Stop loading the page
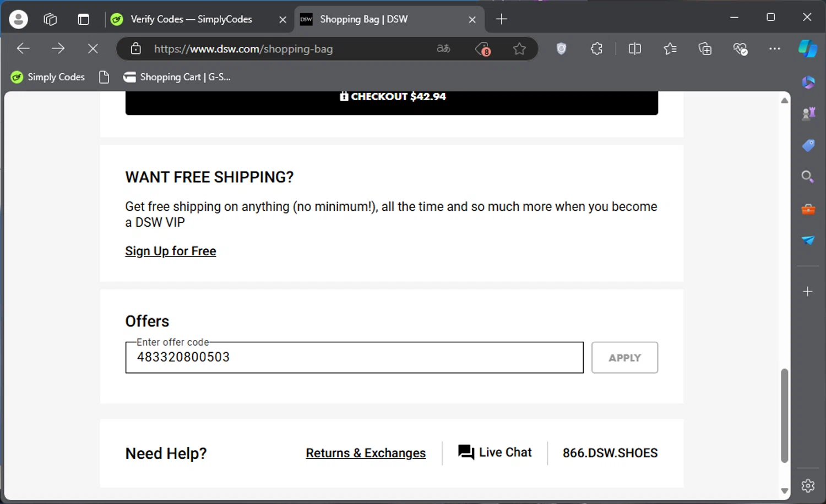The width and height of the screenshot is (826, 504). point(93,48)
